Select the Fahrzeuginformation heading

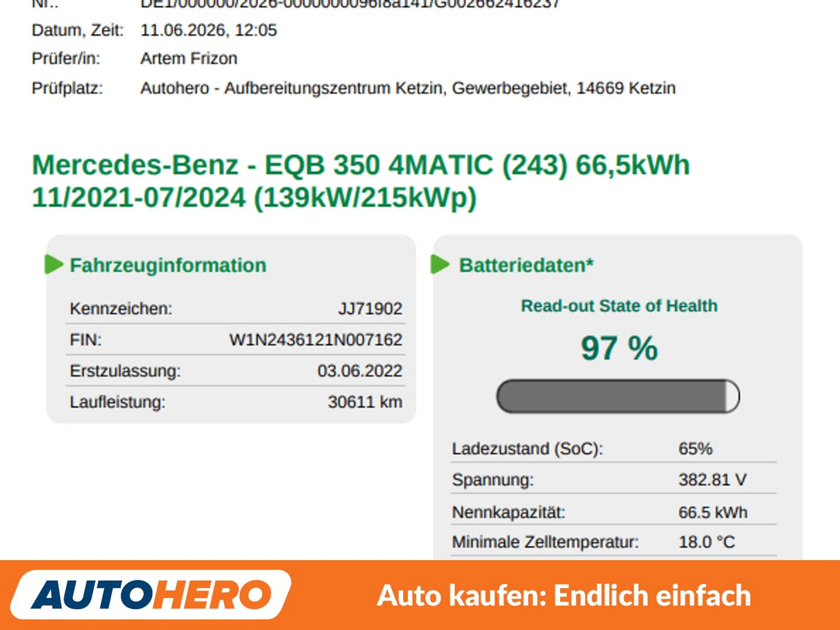click(x=168, y=265)
